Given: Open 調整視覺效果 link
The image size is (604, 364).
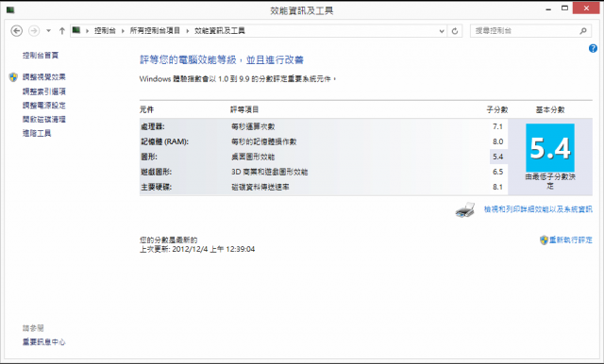Looking at the screenshot, I should pos(44,77).
